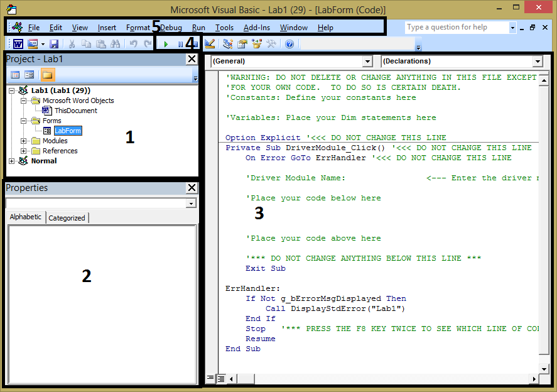Viewport: 557px width, 392px height.
Task: Click the Paste clipboard icon
Action: click(x=101, y=44)
